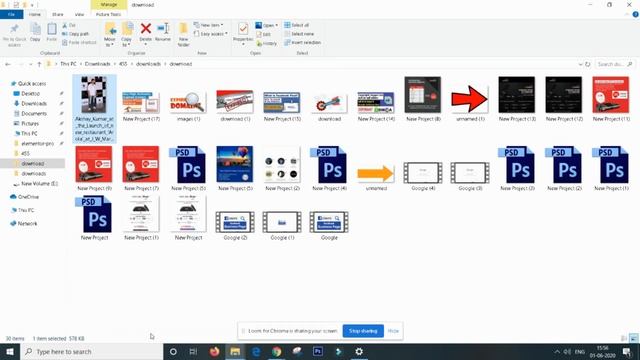Open Microsoft Edge from the taskbar

(256, 351)
